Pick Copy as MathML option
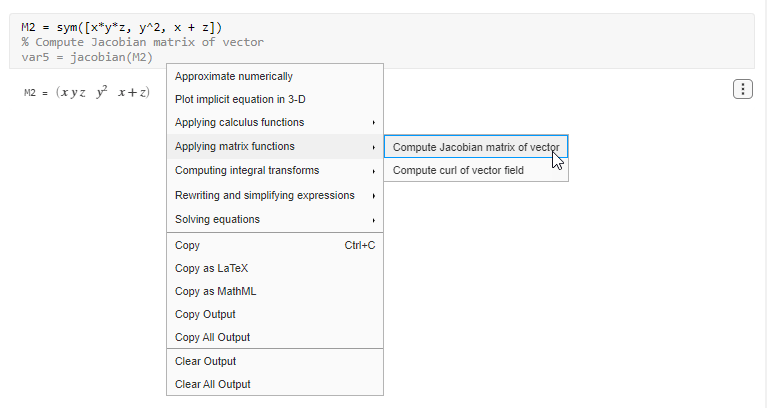Screen dimensions: 767x408 [x=217, y=291]
